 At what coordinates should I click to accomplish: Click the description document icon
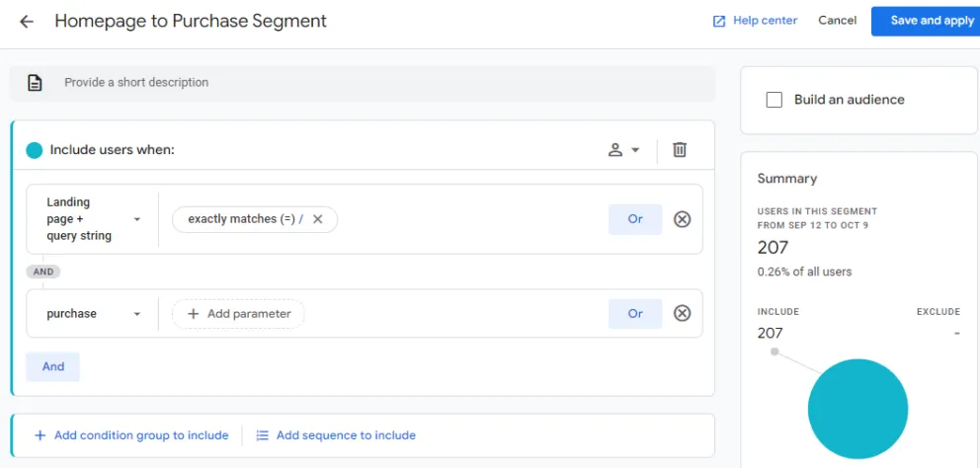(x=35, y=83)
